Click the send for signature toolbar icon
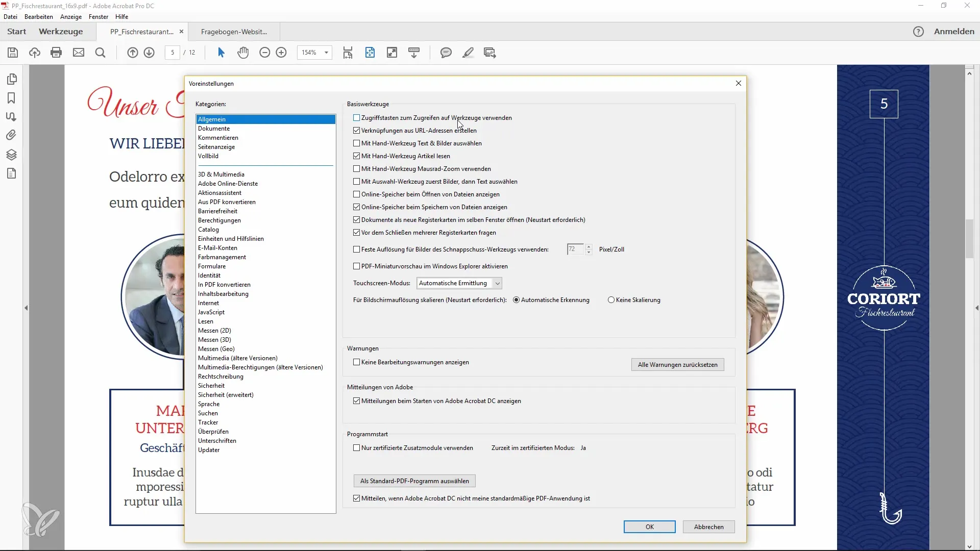 [490, 53]
